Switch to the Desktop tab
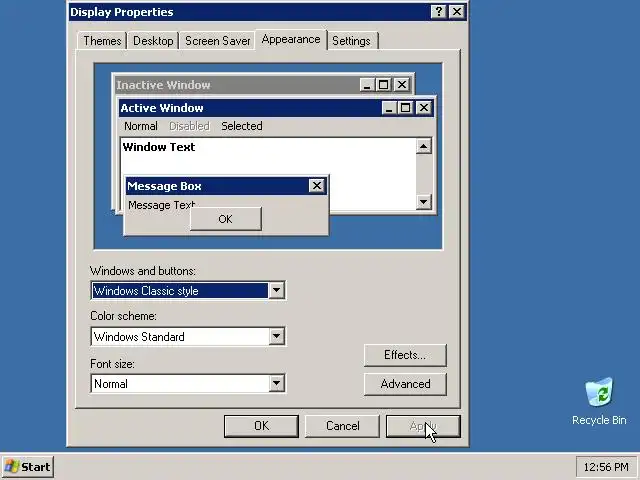 [x=153, y=41]
